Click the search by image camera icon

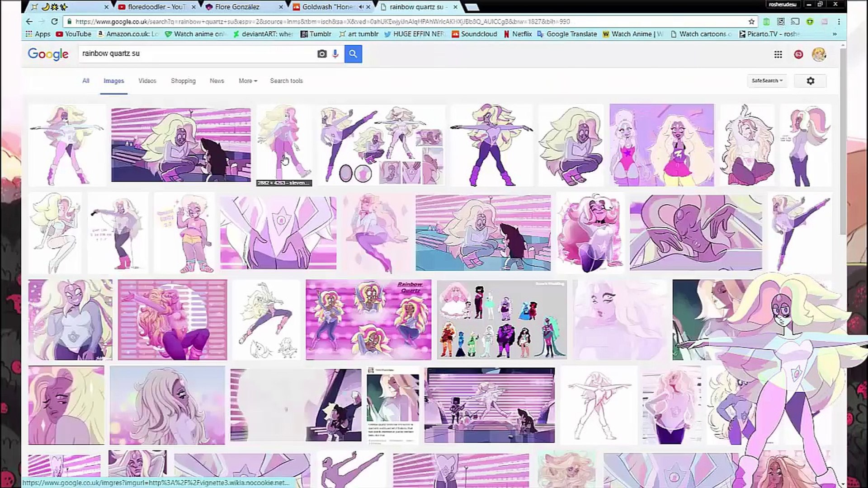pyautogui.click(x=321, y=54)
